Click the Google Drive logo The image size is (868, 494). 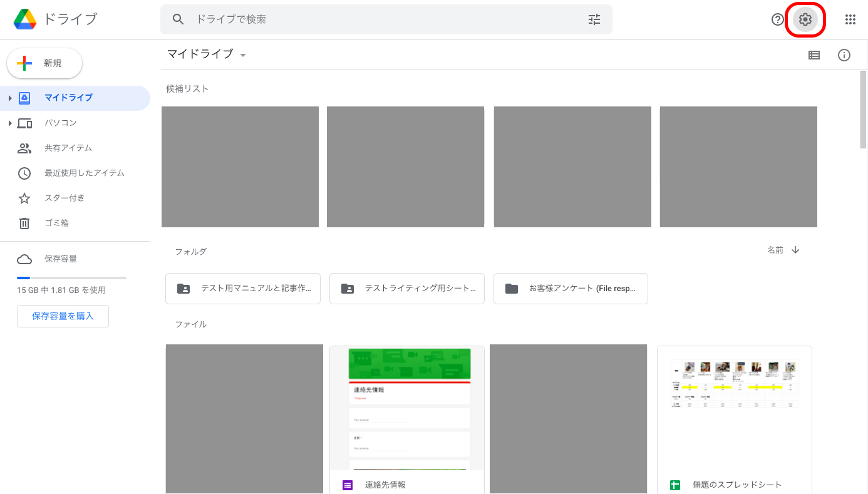coord(25,19)
